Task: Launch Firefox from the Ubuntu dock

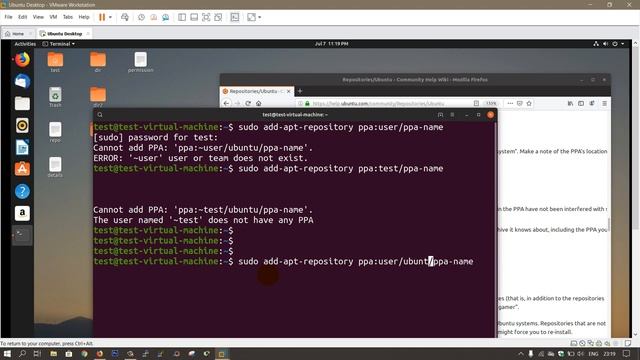Action: pos(22,60)
